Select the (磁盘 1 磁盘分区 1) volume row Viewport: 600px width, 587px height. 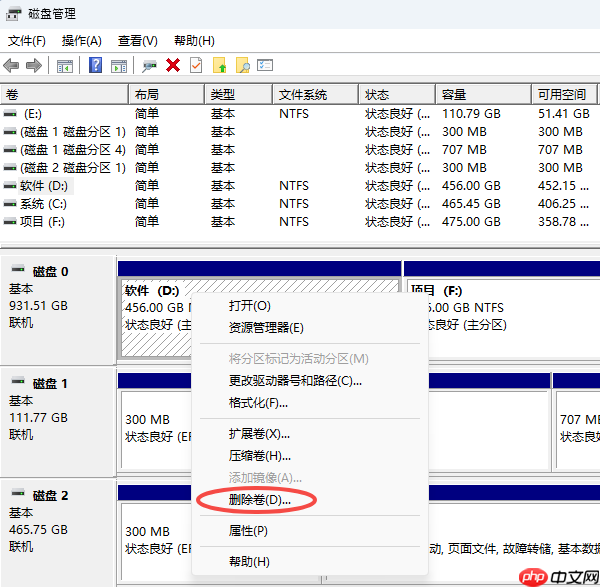(x=300, y=132)
